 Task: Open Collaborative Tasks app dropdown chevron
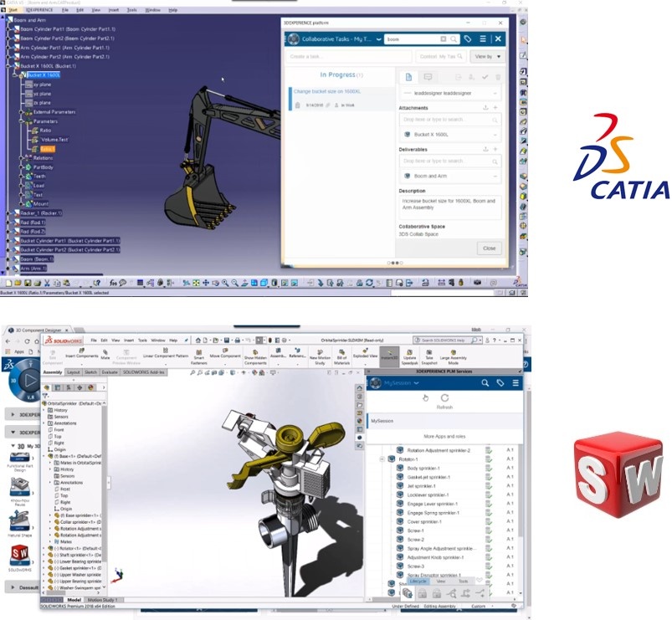click(x=379, y=39)
